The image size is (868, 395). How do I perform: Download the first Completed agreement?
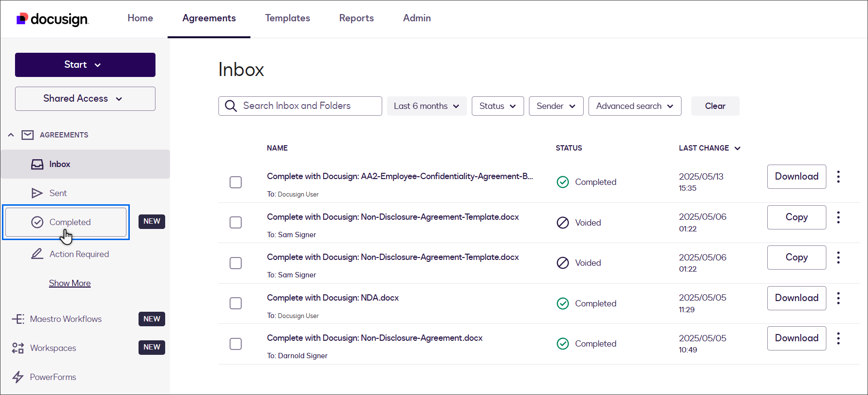[796, 177]
